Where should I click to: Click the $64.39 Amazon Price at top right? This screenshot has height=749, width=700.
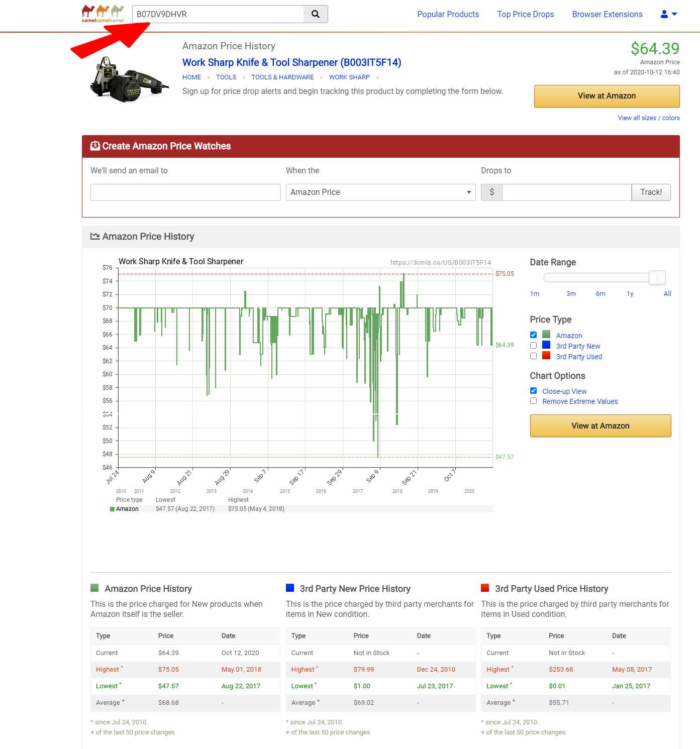[655, 49]
